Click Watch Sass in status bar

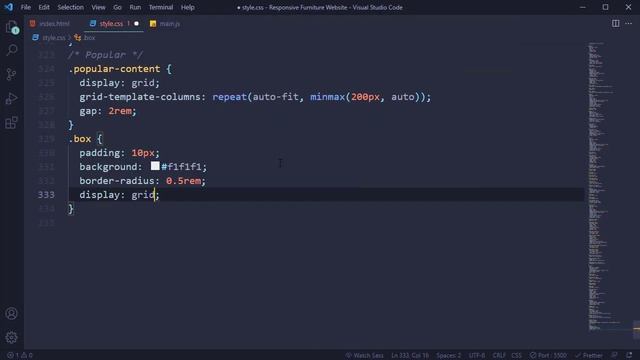[364, 356]
